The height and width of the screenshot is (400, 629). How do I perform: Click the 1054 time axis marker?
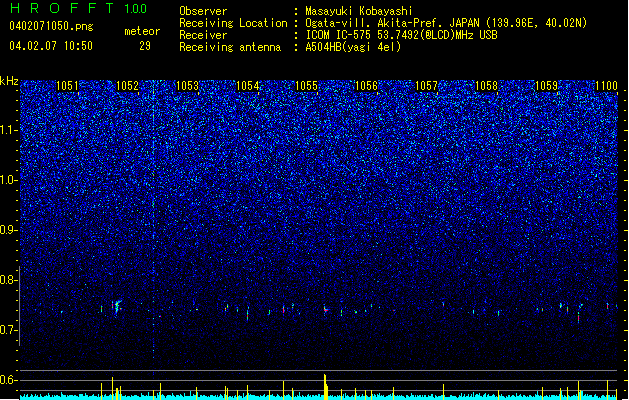click(248, 86)
